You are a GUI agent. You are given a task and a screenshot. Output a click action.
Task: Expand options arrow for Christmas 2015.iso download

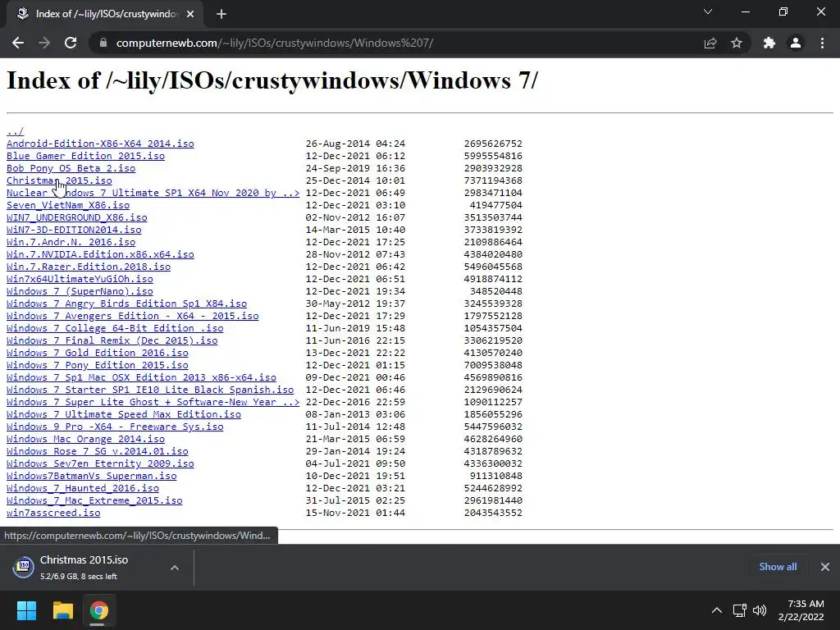coord(175,568)
